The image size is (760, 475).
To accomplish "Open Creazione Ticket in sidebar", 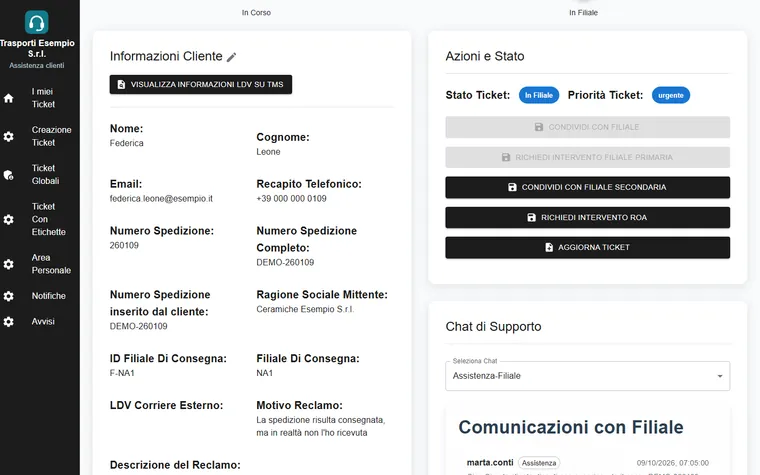I will (x=40, y=136).
